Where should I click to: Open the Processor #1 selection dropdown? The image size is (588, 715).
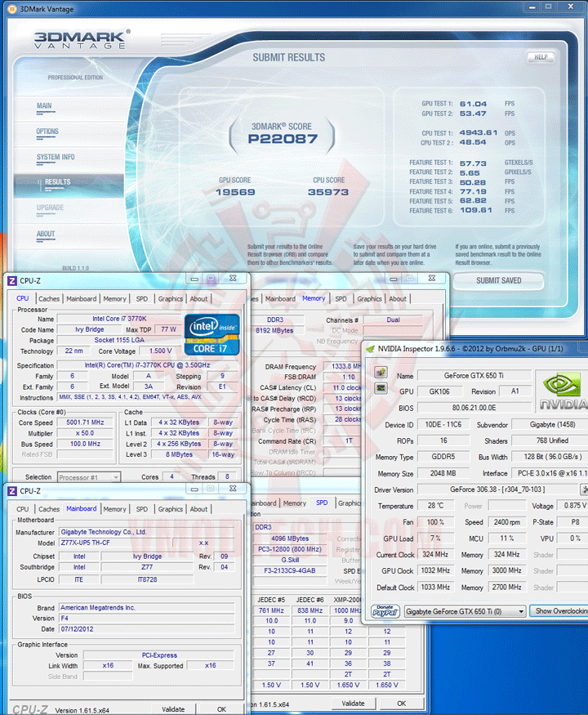point(89,477)
